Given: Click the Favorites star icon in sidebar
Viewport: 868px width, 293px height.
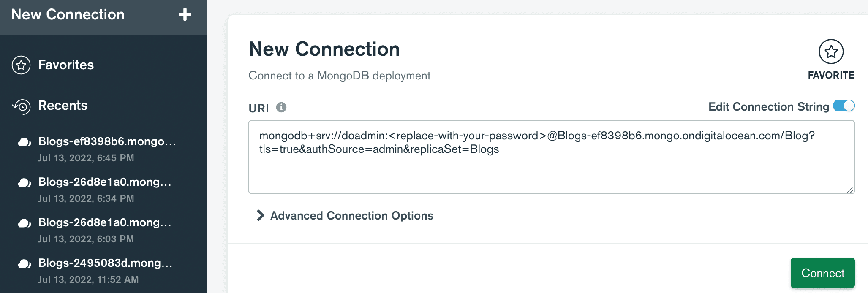Looking at the screenshot, I should point(21,65).
